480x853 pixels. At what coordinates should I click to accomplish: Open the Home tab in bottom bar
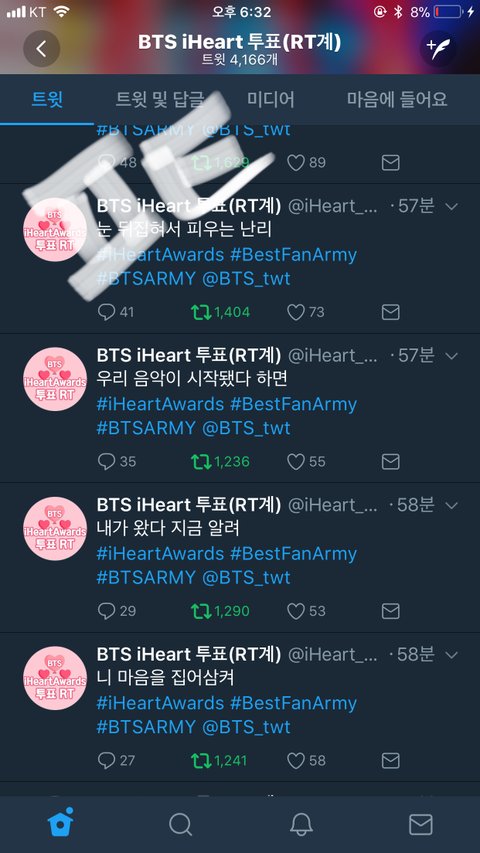click(x=61, y=824)
